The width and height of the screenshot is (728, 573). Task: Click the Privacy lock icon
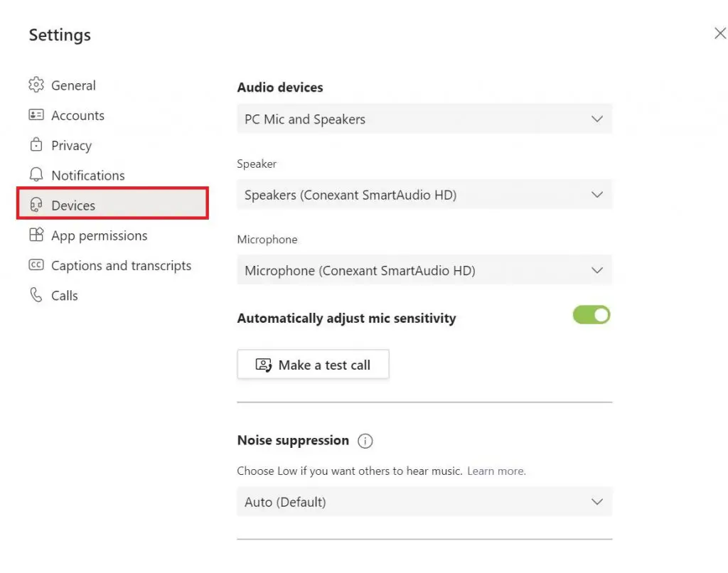36,144
